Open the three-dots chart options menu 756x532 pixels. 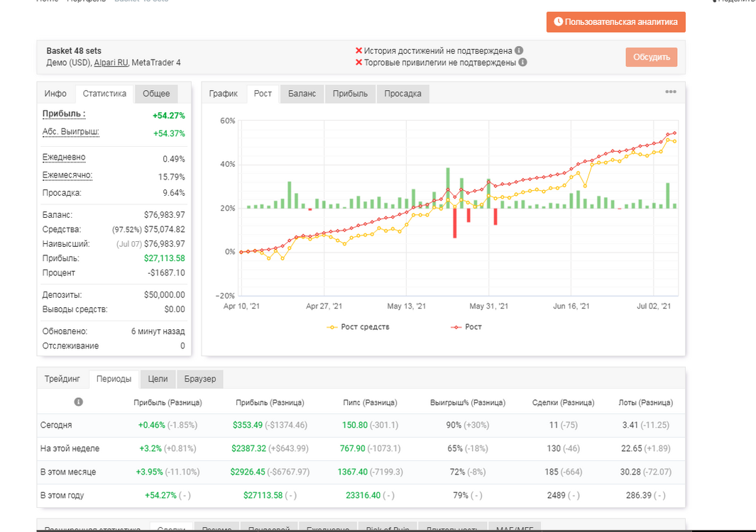click(x=671, y=92)
